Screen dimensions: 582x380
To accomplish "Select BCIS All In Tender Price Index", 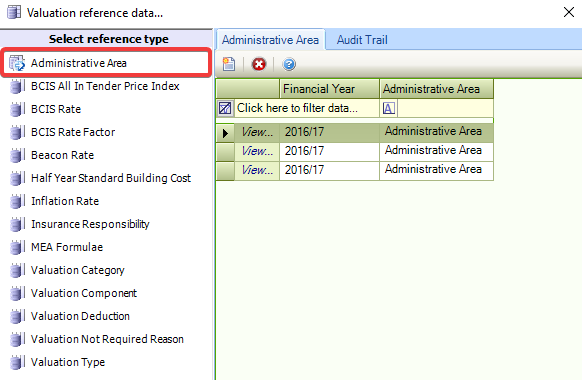I will (105, 86).
